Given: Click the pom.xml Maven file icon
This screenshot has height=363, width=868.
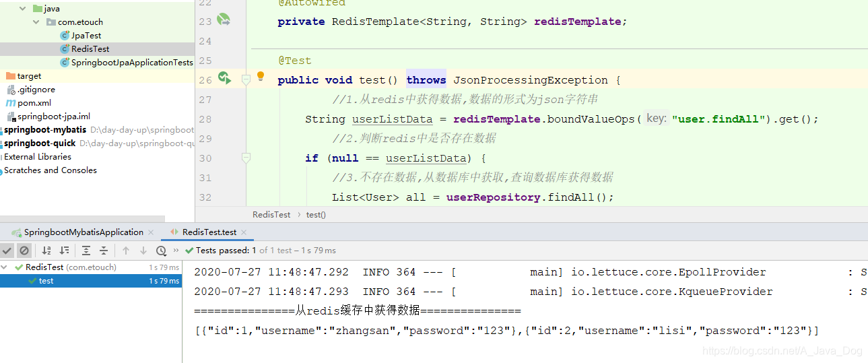Looking at the screenshot, I should point(11,103).
